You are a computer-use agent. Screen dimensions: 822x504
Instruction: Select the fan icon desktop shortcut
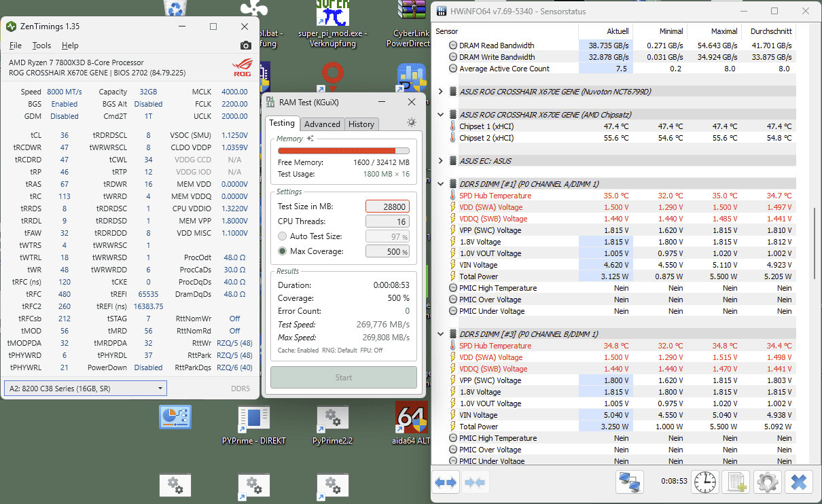pyautogui.click(x=254, y=9)
